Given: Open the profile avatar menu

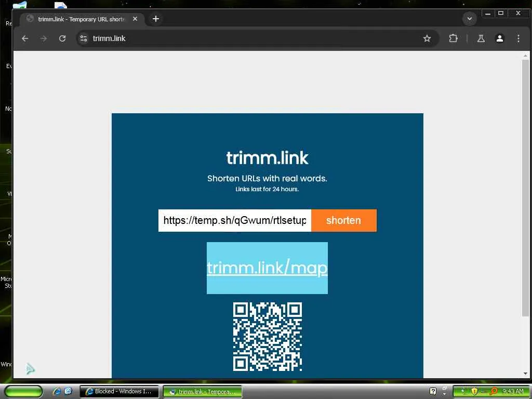Looking at the screenshot, I should (499, 38).
